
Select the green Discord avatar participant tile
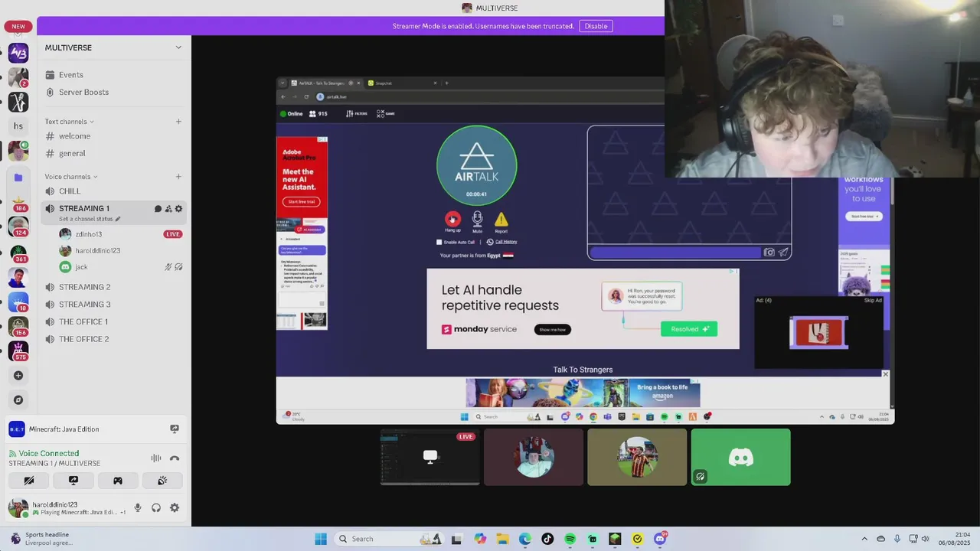[x=740, y=457]
